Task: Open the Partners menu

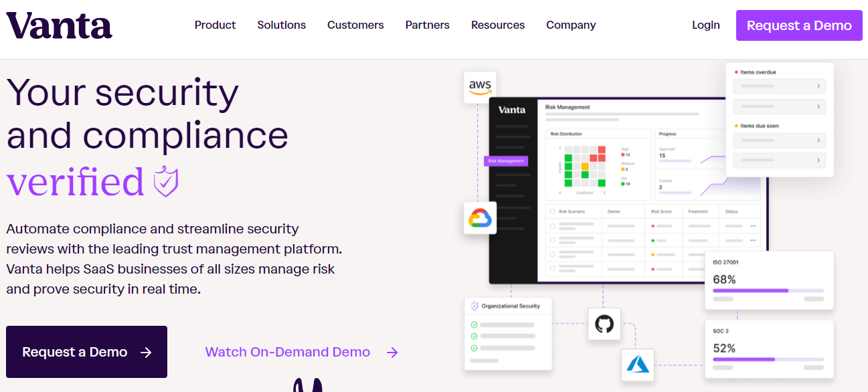Action: pos(427,25)
